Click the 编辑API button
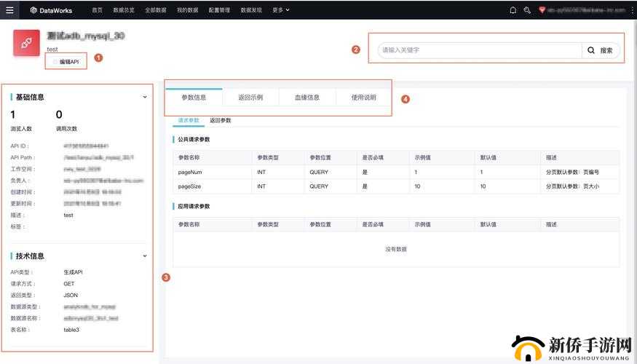 (67, 62)
